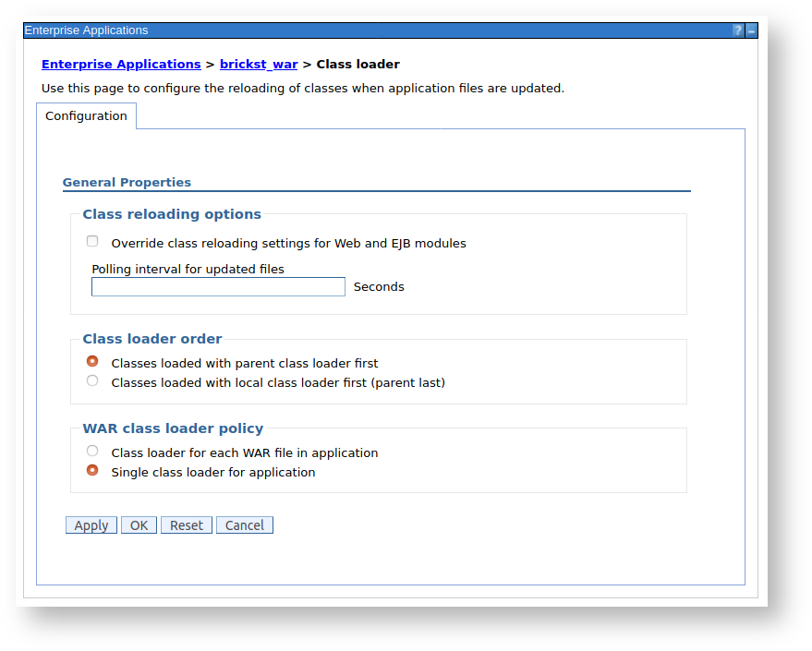Select Classes loaded with local class loader first
The image size is (812, 651).
click(92, 380)
